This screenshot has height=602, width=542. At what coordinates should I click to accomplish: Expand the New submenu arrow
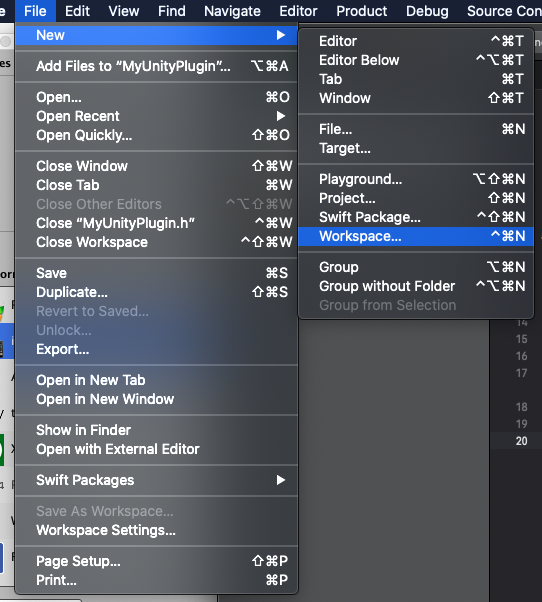tap(281, 35)
